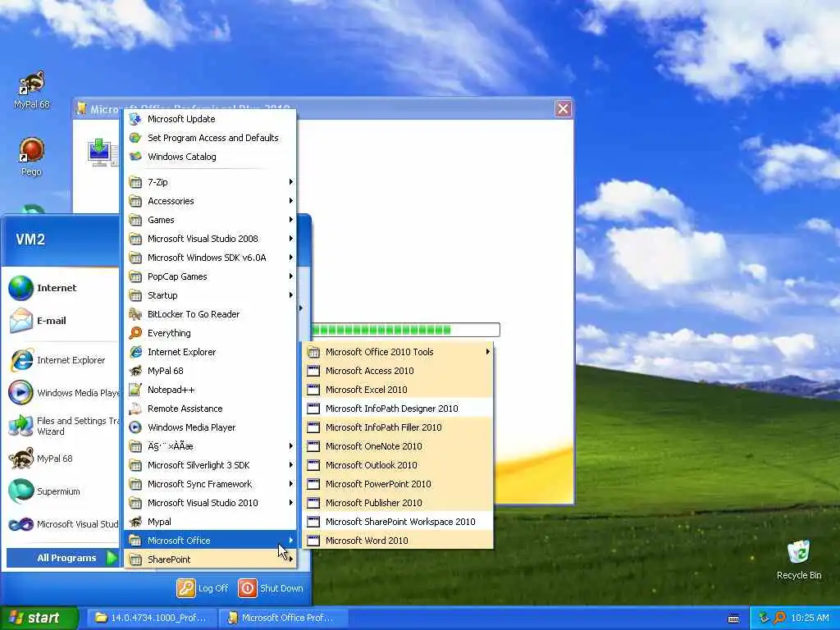Click the Everything search icon in programs list
The image size is (840, 630).
(135, 333)
